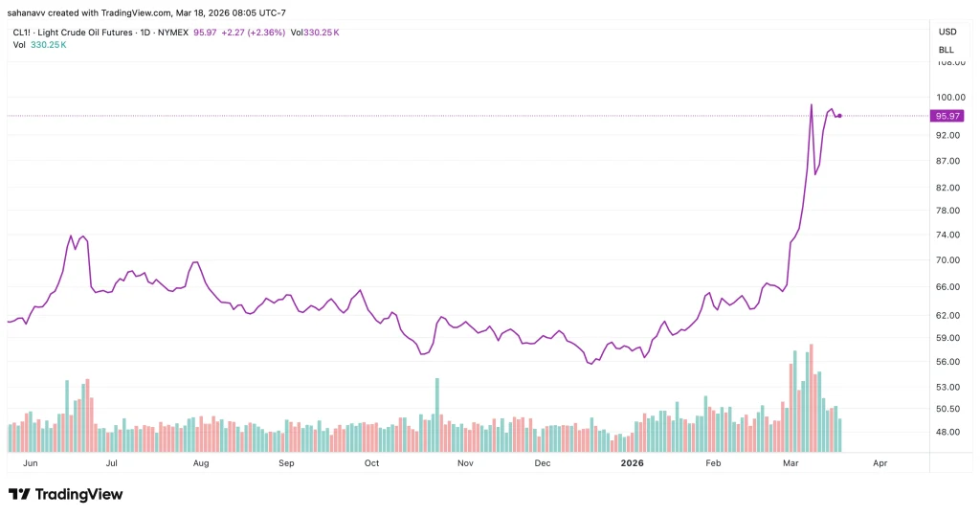Click the June price line peak near 74.00
Image resolution: width=980 pixels, height=516 pixels.
point(71,236)
